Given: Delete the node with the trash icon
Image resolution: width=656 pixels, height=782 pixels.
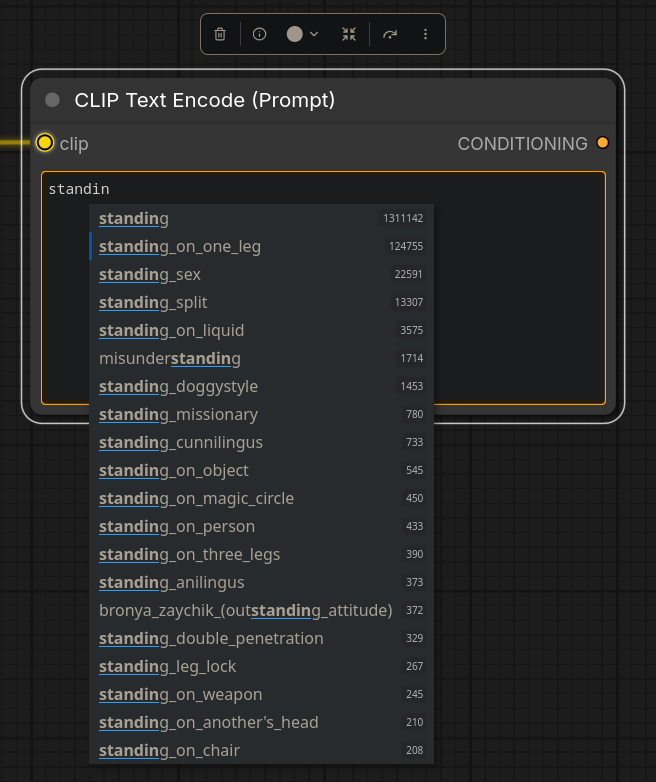Looking at the screenshot, I should click(x=220, y=34).
